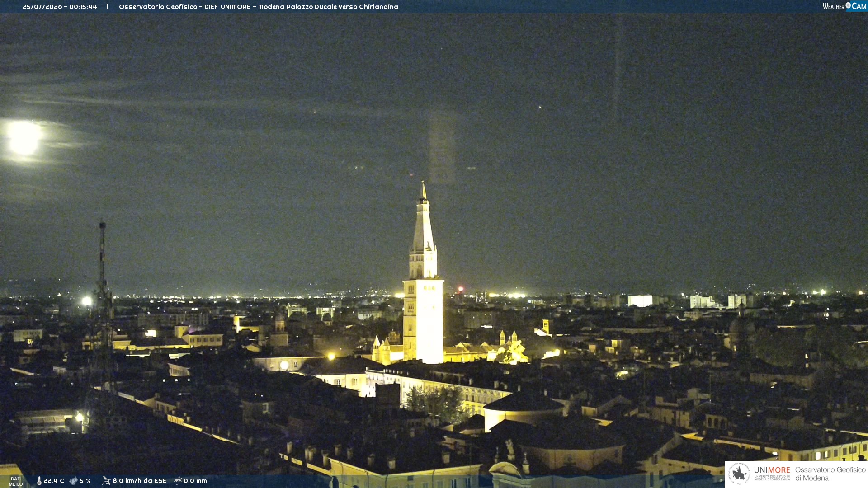Select the DATI METEO label
Image resolution: width=868 pixels, height=488 pixels.
[x=16, y=481]
